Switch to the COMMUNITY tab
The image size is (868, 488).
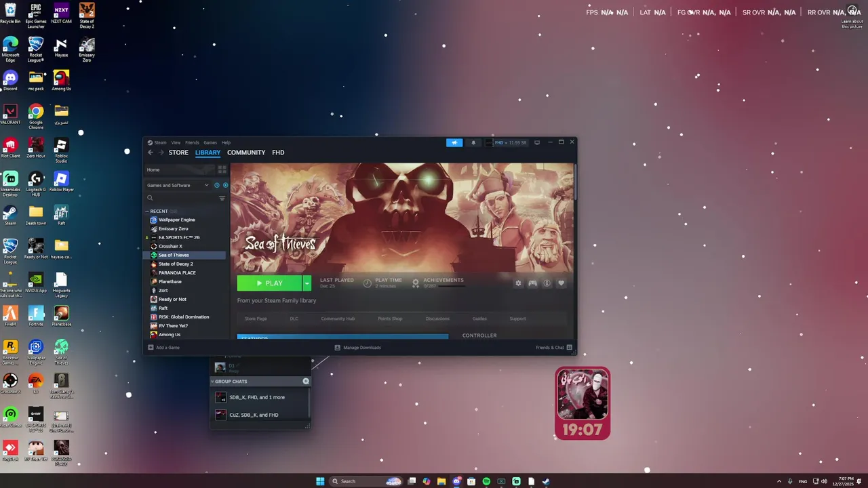(x=246, y=152)
